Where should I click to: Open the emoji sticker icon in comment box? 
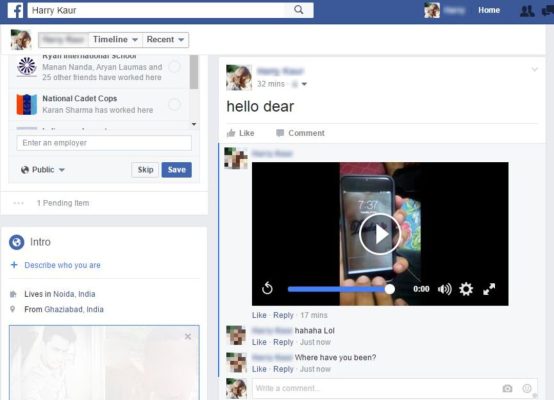[526, 389]
